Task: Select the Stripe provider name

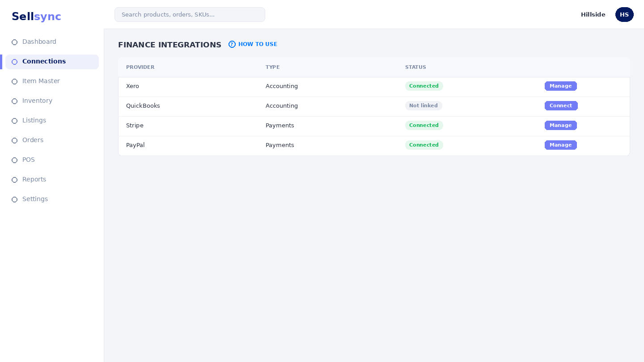Action: (135, 125)
